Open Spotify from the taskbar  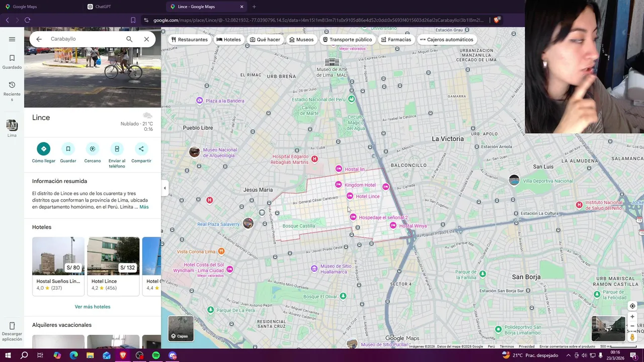(156, 355)
